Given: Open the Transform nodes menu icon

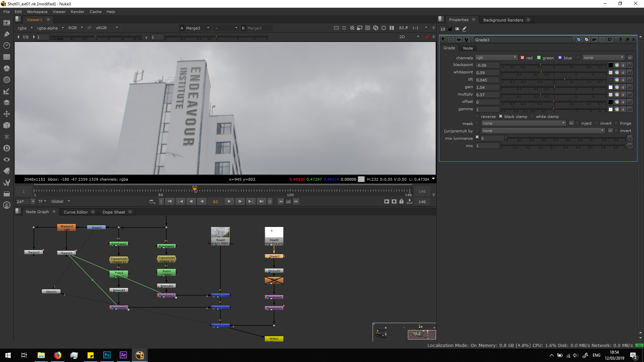Looking at the screenshot, I should tap(7, 114).
